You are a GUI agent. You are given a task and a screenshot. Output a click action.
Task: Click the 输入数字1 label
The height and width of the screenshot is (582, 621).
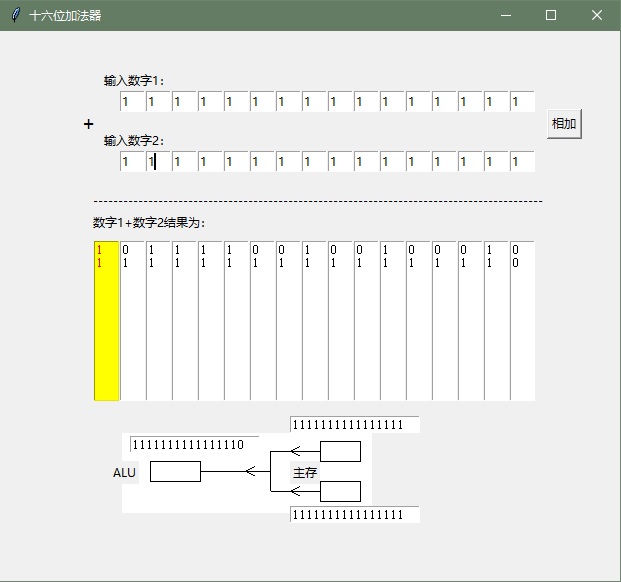click(134, 80)
